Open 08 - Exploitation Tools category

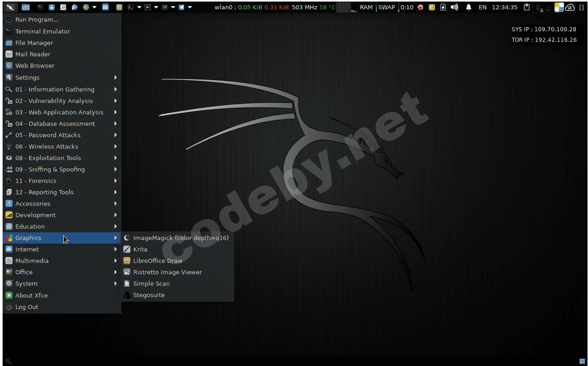click(x=62, y=158)
